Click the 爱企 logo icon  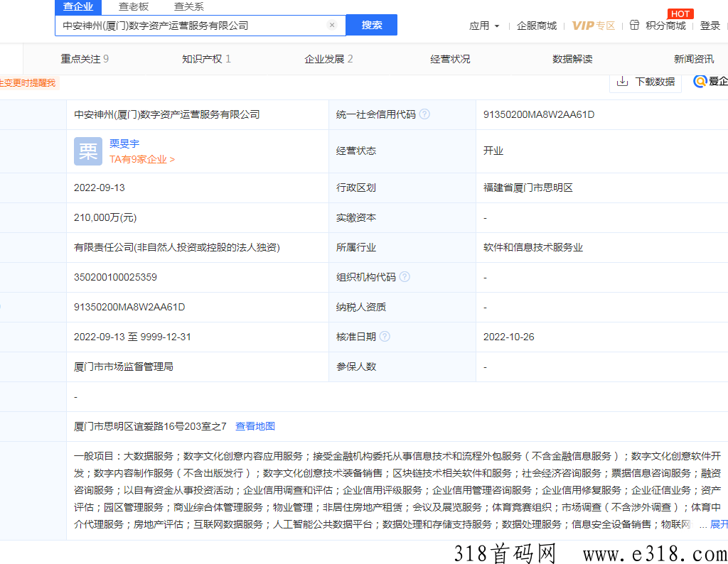coord(700,81)
